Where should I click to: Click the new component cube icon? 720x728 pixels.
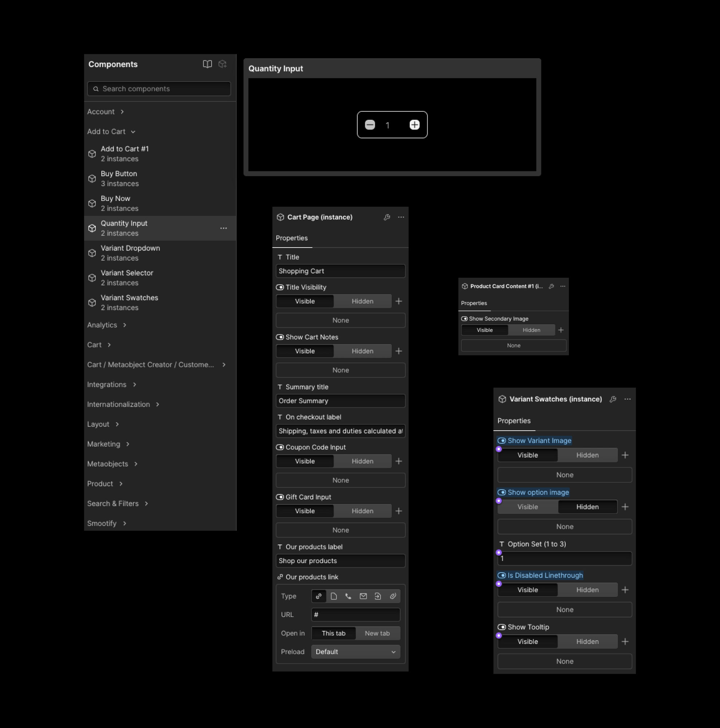point(223,64)
